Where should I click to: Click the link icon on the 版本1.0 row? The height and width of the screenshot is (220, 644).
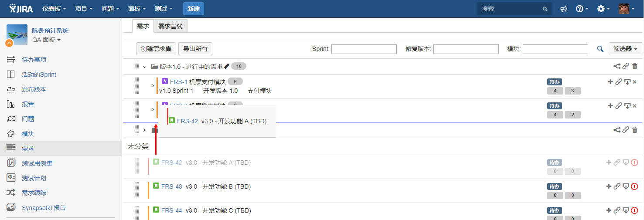coord(626,67)
